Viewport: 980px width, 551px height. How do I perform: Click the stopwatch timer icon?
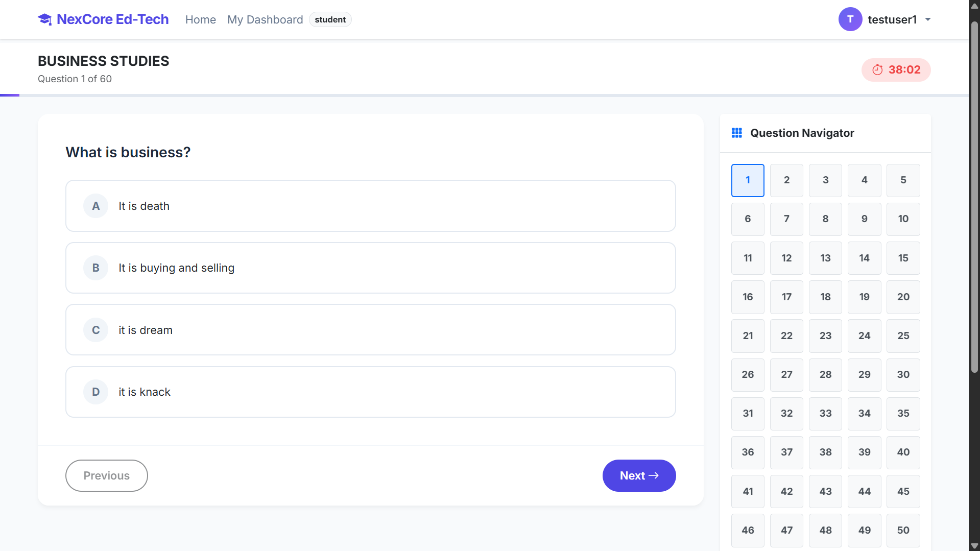coord(877,70)
